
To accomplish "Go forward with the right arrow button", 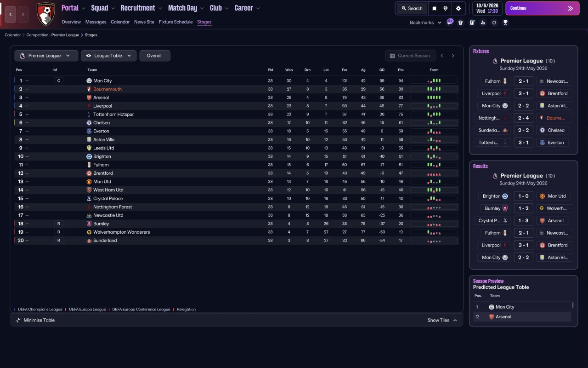I will pos(23,14).
